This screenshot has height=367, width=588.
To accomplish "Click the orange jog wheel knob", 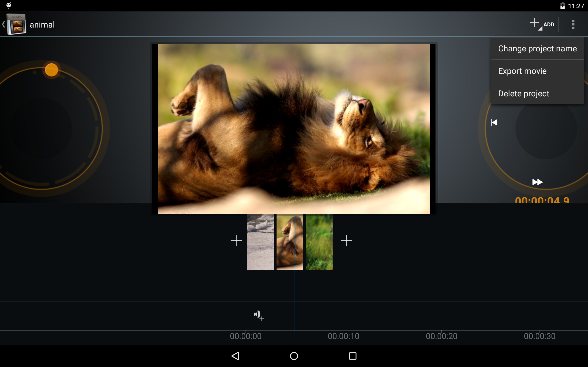I will (51, 70).
